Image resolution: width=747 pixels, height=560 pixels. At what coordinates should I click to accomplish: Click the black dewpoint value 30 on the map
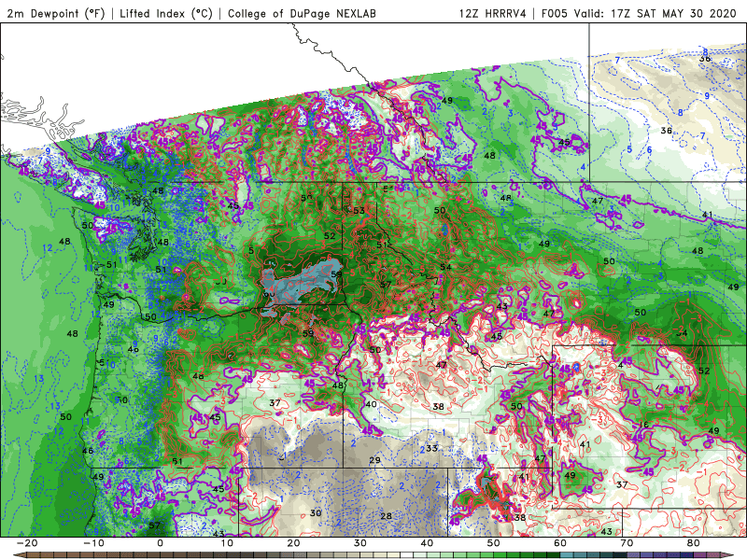click(x=316, y=512)
